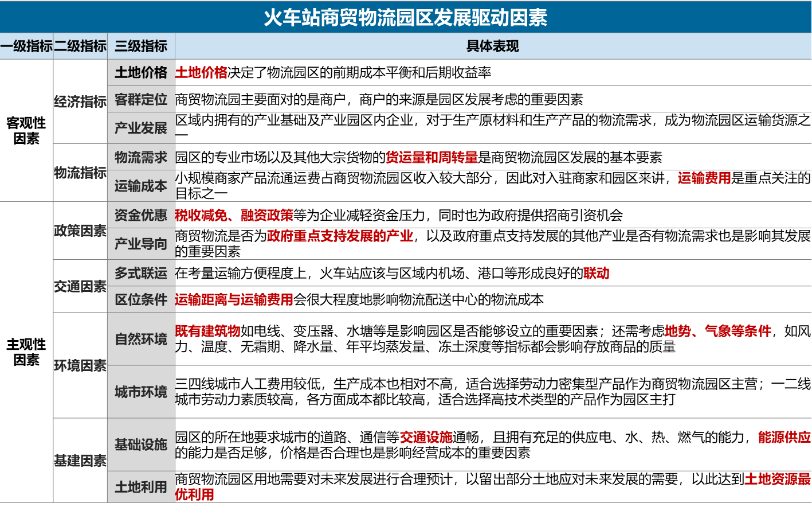This screenshot has height=511, width=812.
Task: Select the 三级指标 column header
Action: point(141,46)
